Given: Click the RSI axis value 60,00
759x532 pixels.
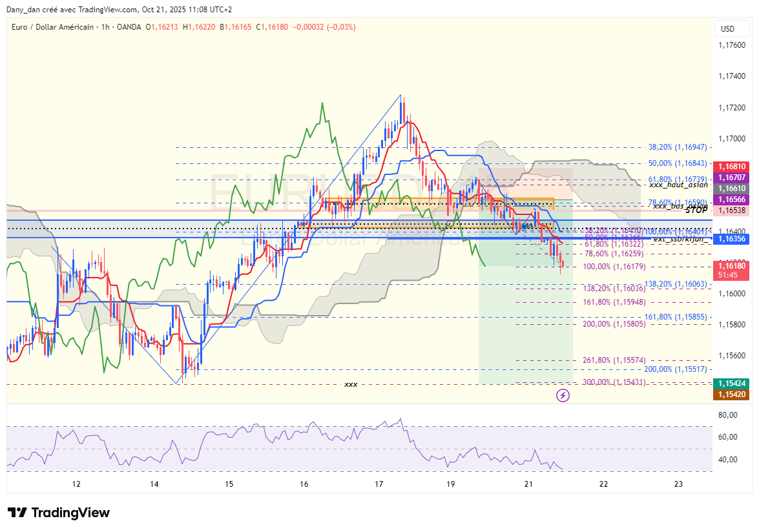Looking at the screenshot, I should coord(728,437).
